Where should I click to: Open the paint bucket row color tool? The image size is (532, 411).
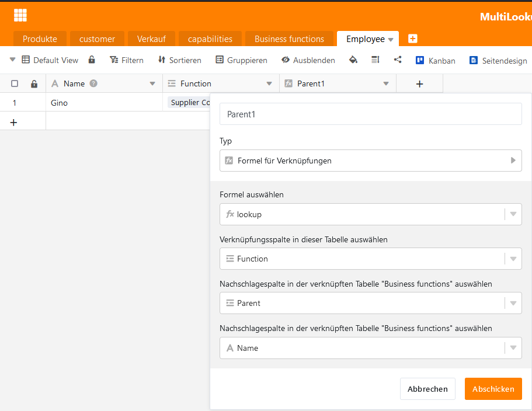(353, 60)
